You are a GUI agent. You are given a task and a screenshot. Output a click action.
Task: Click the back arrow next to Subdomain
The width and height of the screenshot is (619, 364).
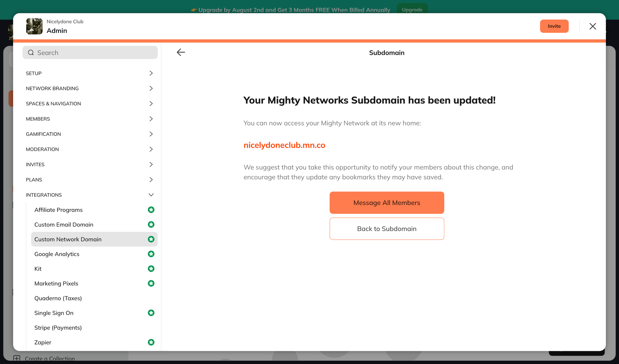click(x=181, y=52)
